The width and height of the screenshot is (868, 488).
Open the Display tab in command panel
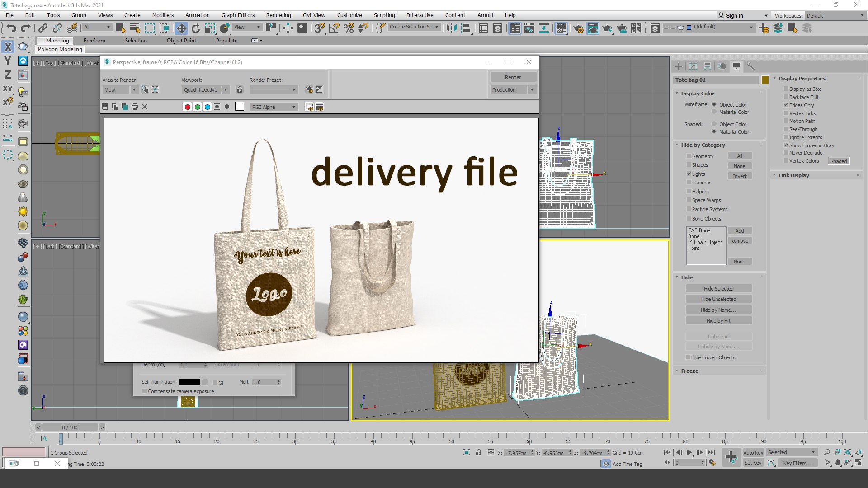click(x=737, y=66)
